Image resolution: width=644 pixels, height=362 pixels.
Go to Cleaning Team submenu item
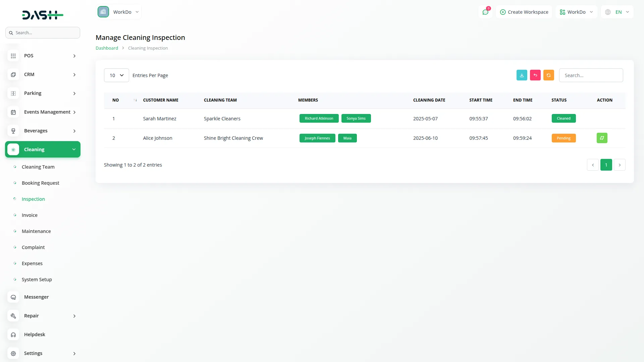pyautogui.click(x=38, y=167)
